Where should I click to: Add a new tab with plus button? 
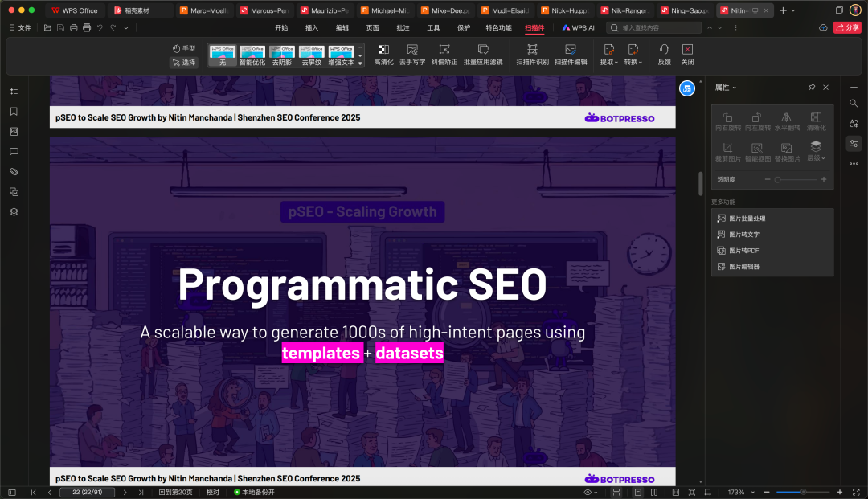tap(783, 10)
